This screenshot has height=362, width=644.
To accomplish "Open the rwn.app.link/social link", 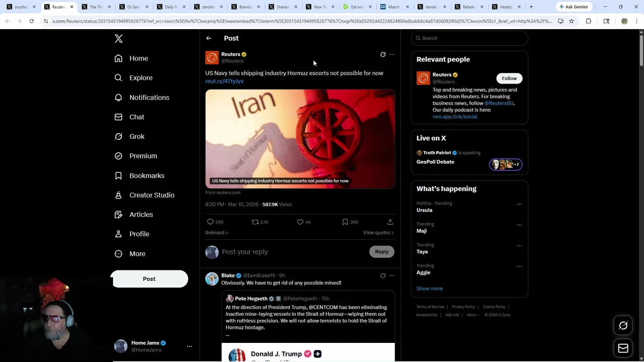I will (x=455, y=117).
